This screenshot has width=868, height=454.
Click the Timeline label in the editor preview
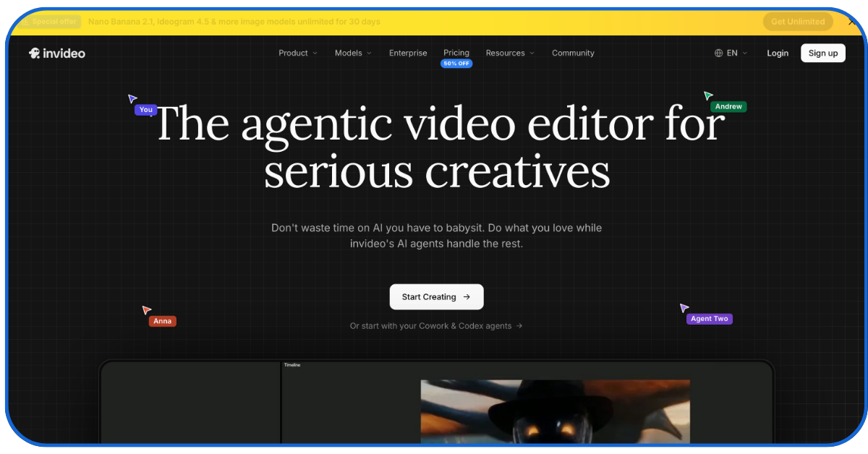[292, 365]
